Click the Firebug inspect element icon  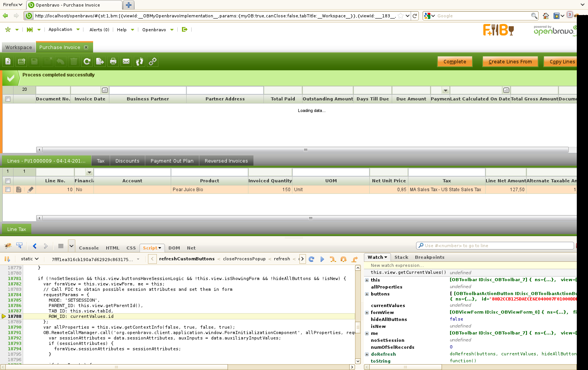click(19, 246)
